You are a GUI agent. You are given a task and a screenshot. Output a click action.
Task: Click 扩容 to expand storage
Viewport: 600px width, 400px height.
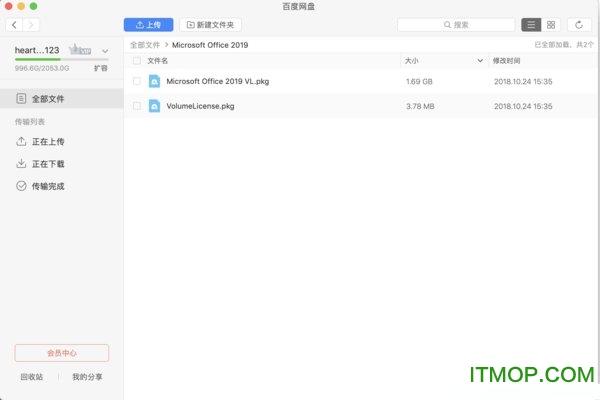[x=101, y=68]
